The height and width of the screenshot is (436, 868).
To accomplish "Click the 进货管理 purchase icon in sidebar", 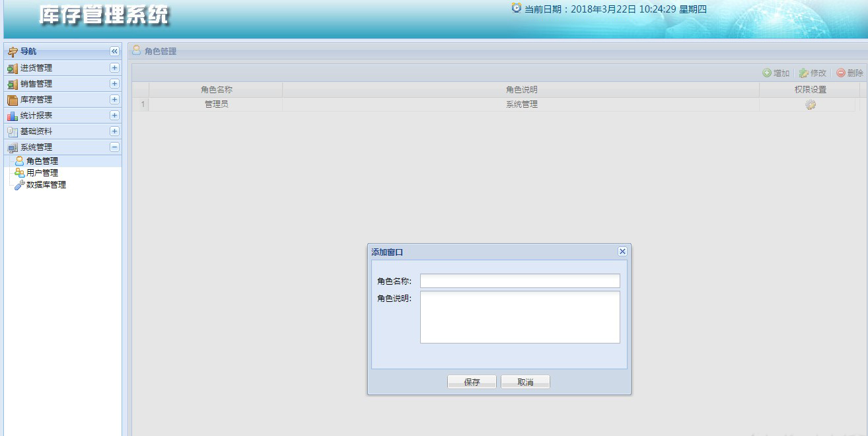I will point(13,68).
